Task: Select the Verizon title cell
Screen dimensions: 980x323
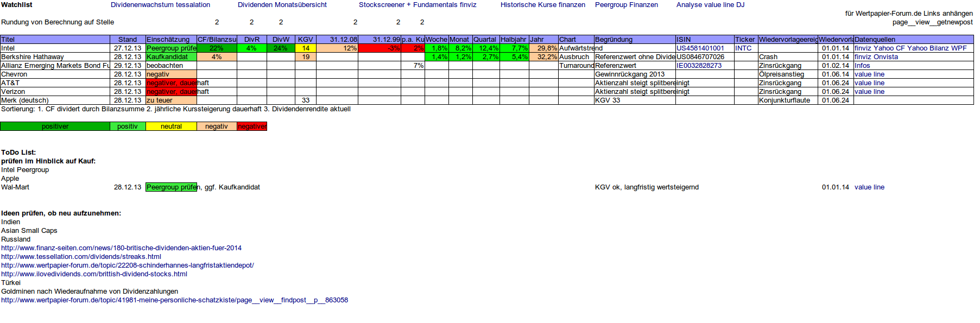Action: (55, 92)
